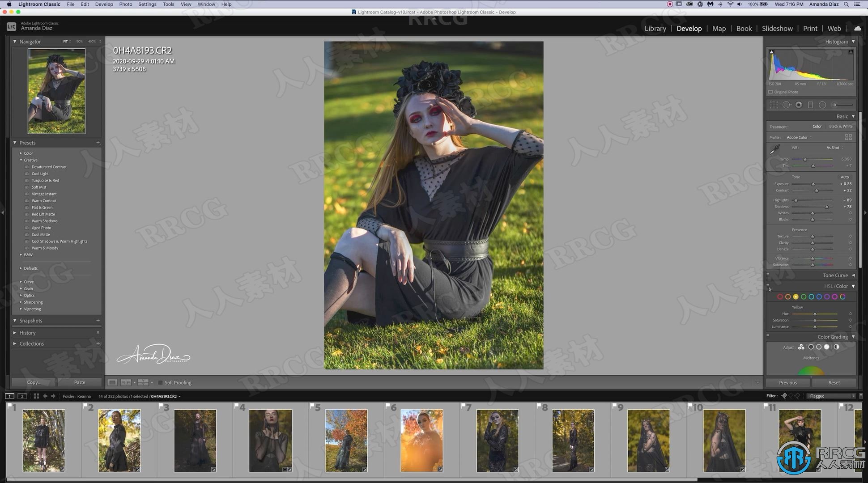The height and width of the screenshot is (483, 868).
Task: Go back to previous photo arrow
Action: click(x=45, y=396)
